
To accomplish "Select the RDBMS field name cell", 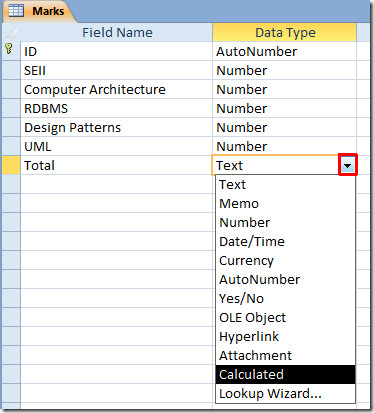I will [116, 108].
